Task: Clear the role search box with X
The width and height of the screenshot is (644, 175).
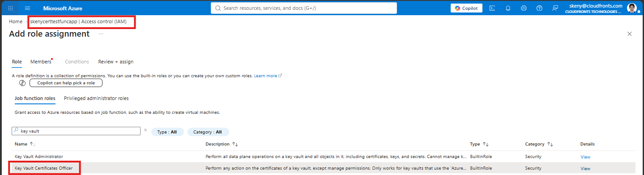Action: coord(145,131)
